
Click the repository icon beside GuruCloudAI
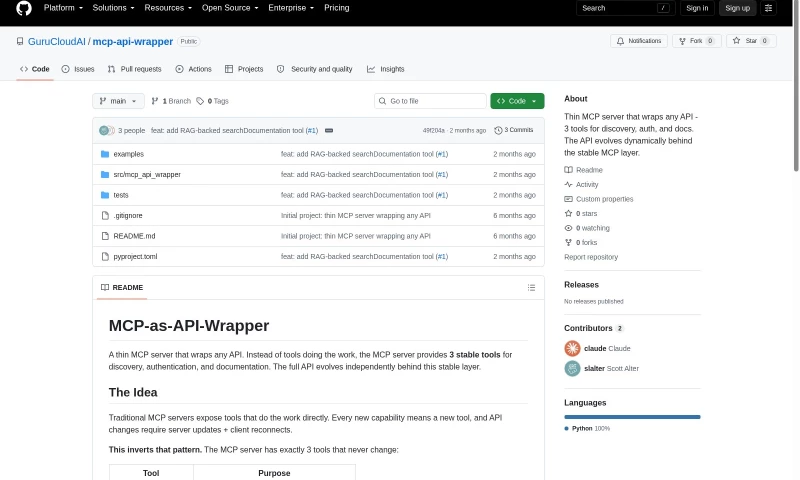click(20, 41)
